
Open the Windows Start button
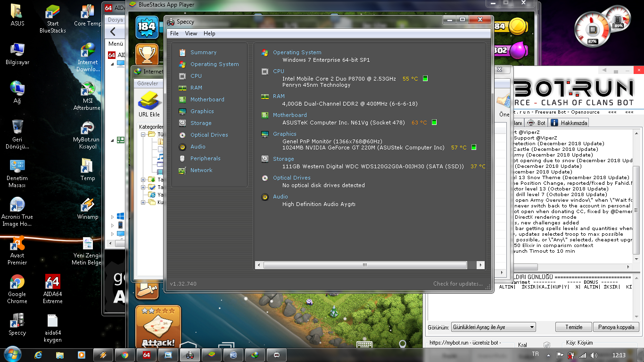click(x=12, y=354)
